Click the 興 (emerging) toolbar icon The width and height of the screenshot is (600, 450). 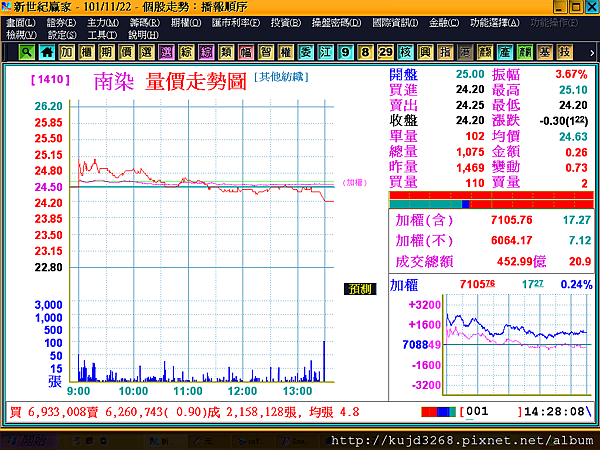pos(425,52)
